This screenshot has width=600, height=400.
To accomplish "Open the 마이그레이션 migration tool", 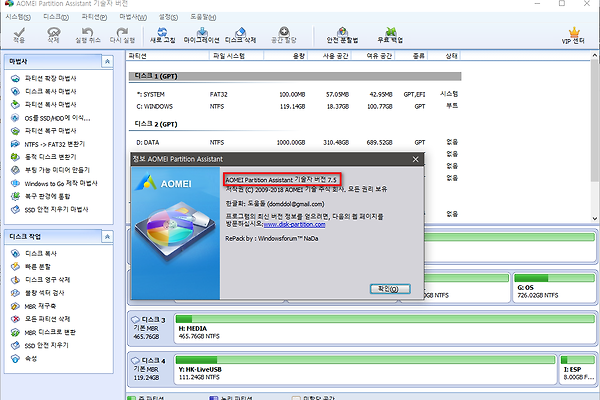I will click(x=202, y=35).
